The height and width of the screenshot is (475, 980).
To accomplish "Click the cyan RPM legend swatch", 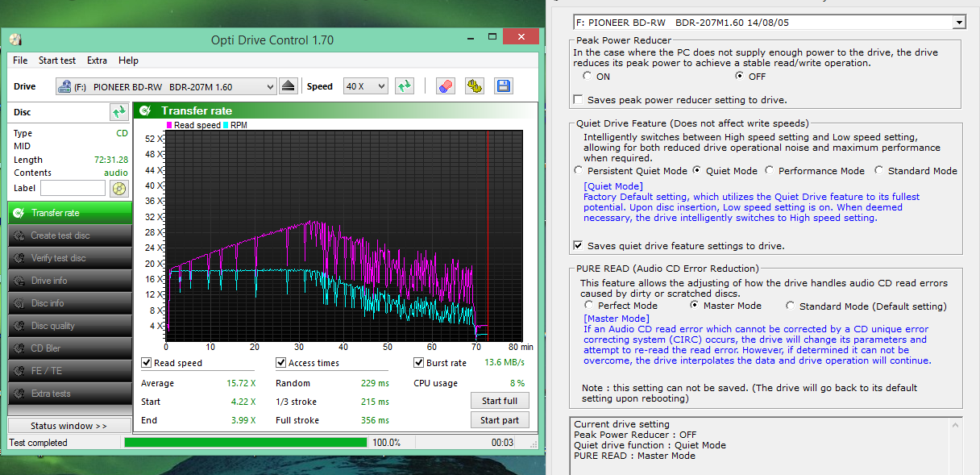I will pos(226,125).
